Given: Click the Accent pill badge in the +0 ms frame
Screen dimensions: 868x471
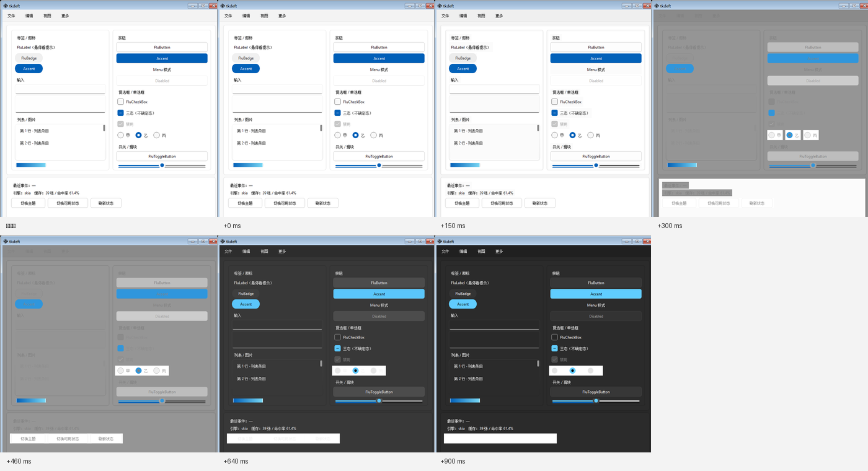Looking at the screenshot, I should point(246,69).
